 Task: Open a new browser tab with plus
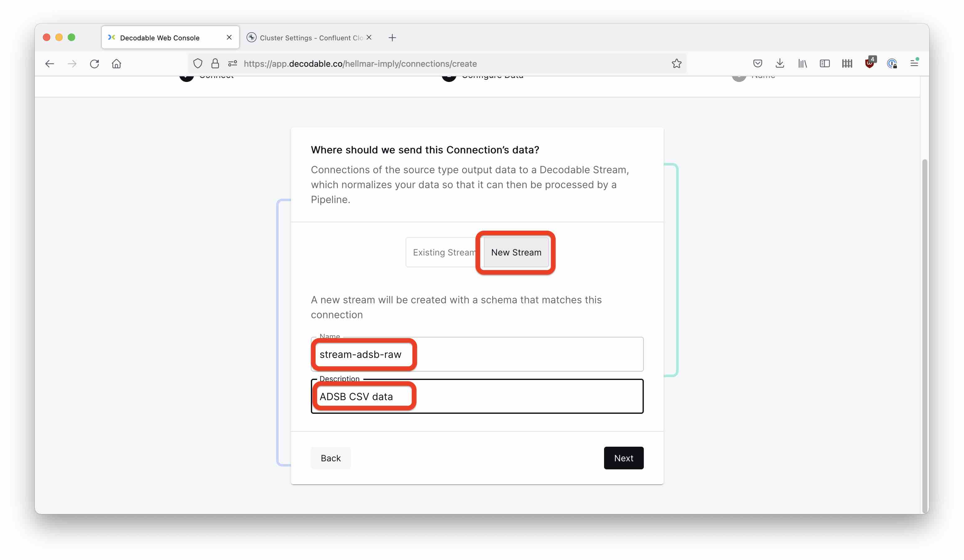pyautogui.click(x=392, y=38)
